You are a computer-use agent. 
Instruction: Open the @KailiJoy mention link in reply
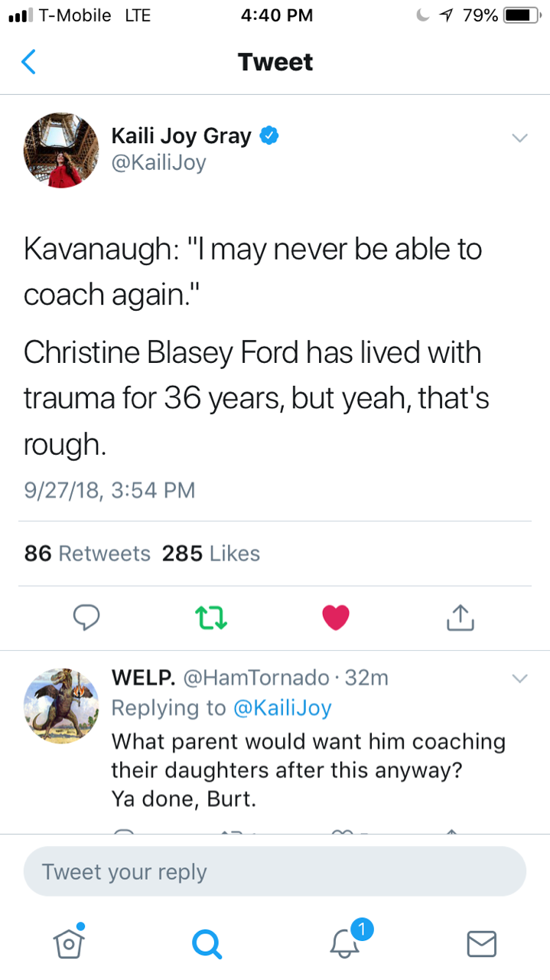point(281,708)
